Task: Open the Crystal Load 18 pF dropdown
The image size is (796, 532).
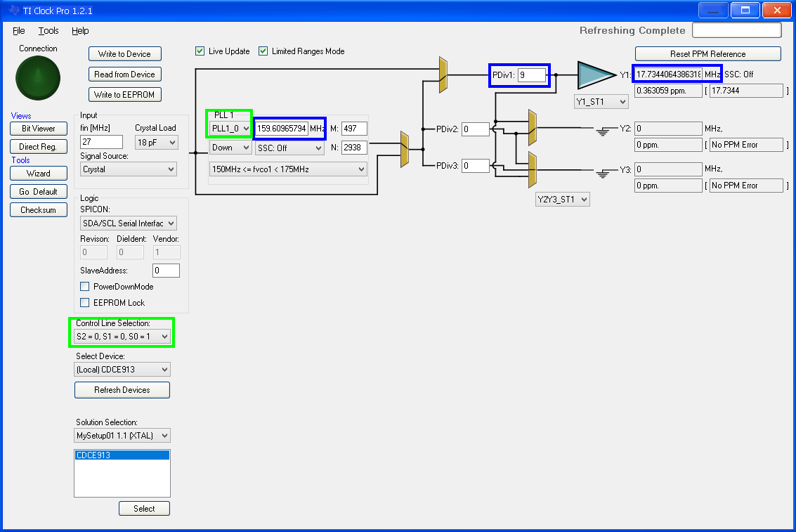Action: coord(157,142)
